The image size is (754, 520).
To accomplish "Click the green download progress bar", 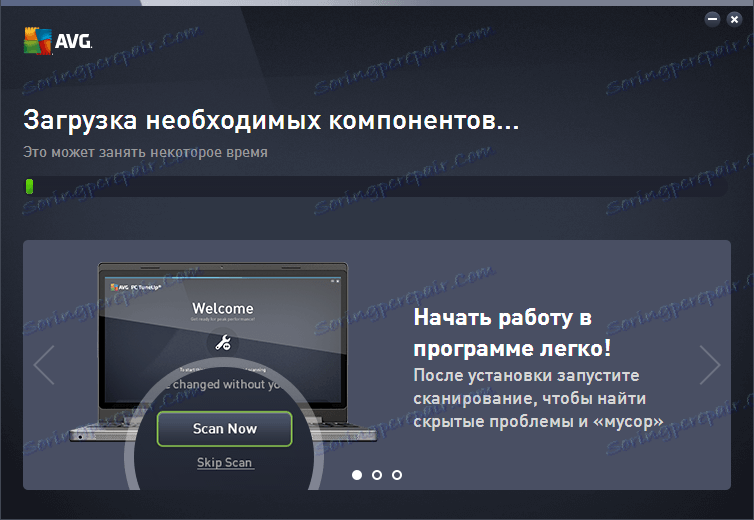I will [x=29, y=186].
